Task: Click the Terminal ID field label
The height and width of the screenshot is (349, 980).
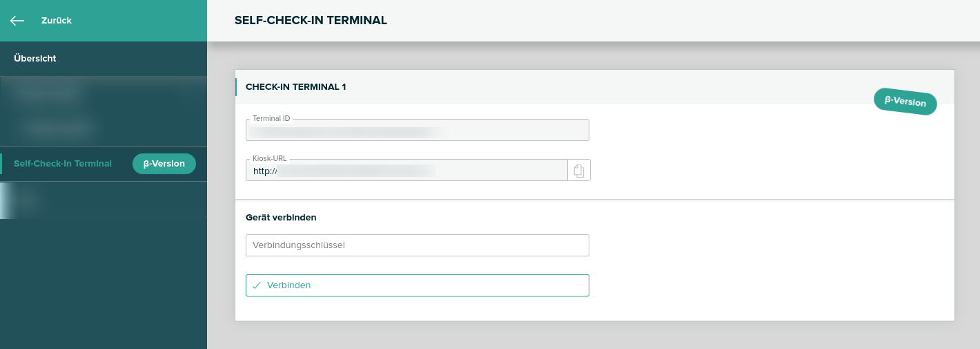Action: pos(271,119)
